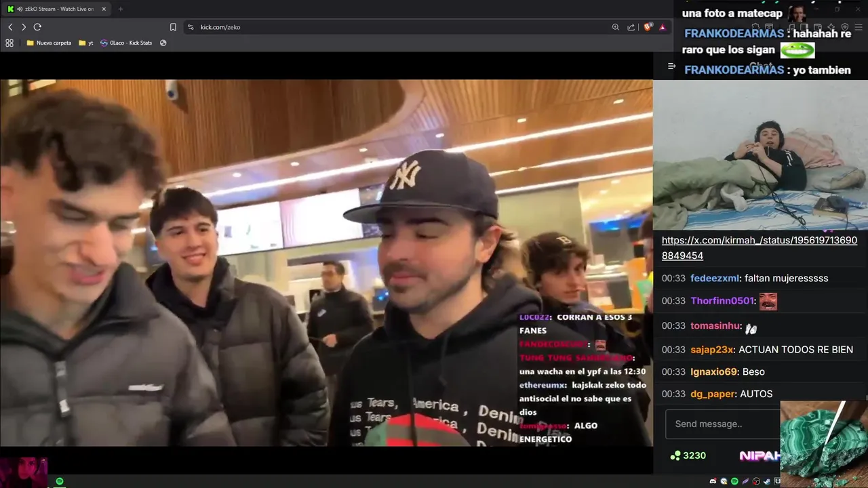Open tomasinhu's chat username
Viewport: 868px width, 488px height.
715,326
